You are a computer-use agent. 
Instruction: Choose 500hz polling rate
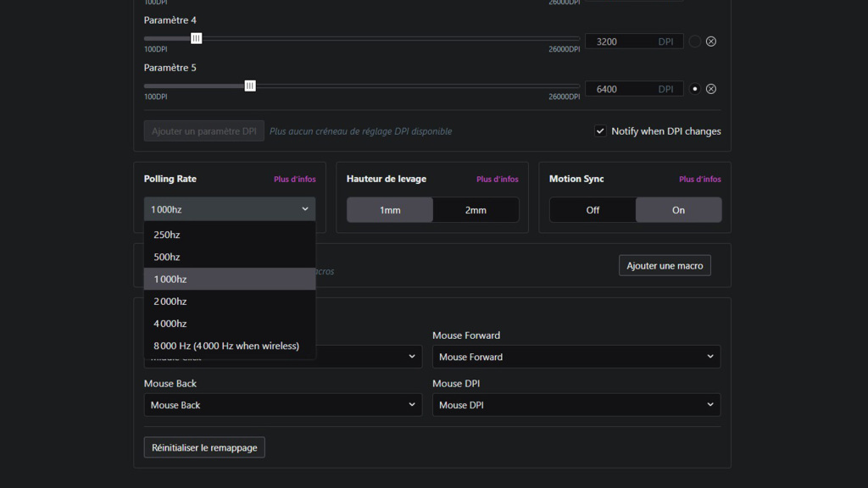(230, 257)
